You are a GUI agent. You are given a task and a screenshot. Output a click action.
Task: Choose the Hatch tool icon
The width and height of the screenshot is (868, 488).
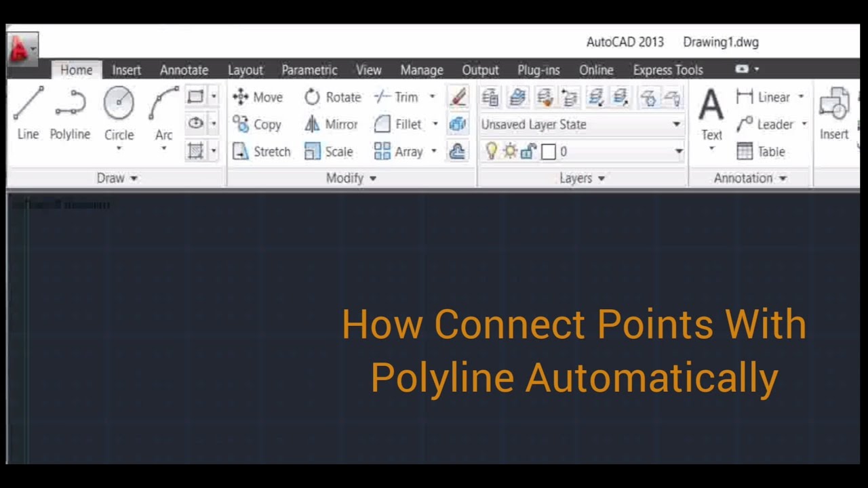[195, 151]
